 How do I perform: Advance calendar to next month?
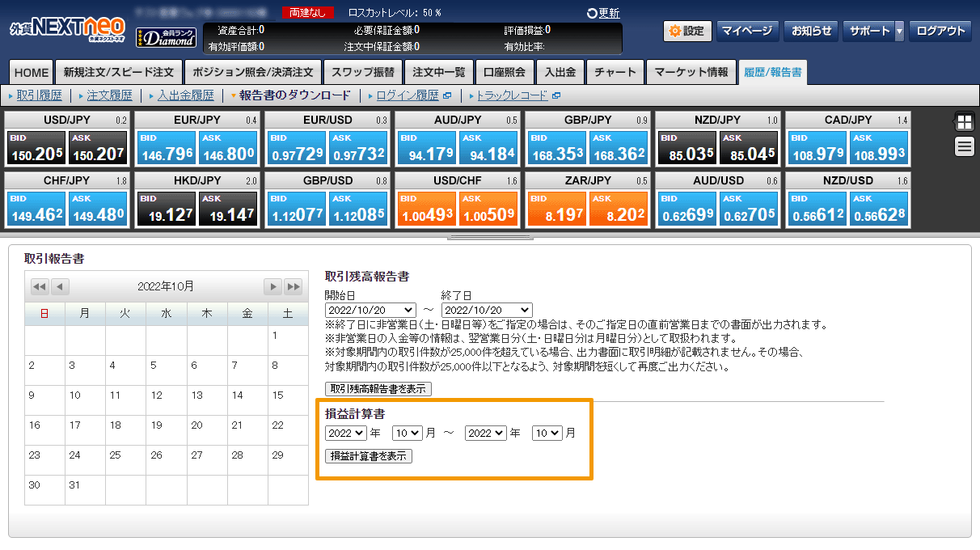[273, 287]
